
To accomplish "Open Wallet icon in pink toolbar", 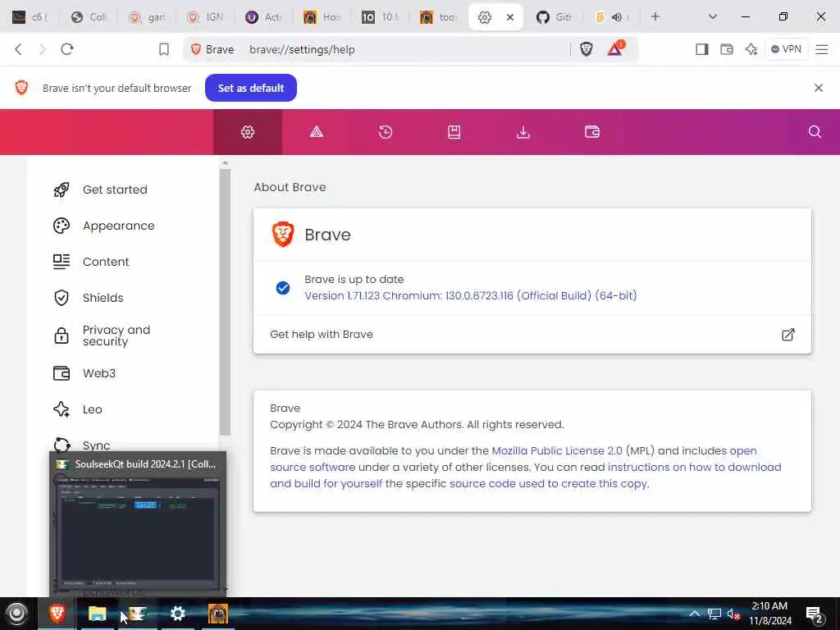I will coord(592,132).
